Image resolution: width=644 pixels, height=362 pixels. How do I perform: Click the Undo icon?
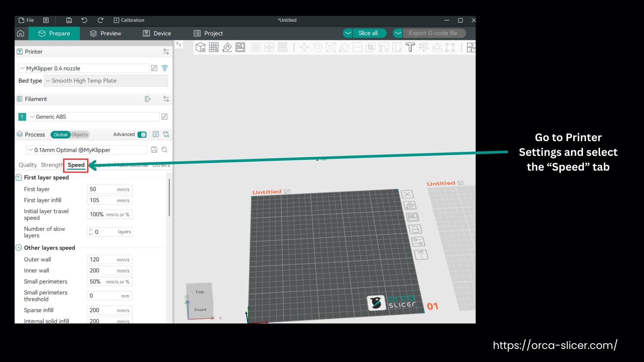[84, 20]
